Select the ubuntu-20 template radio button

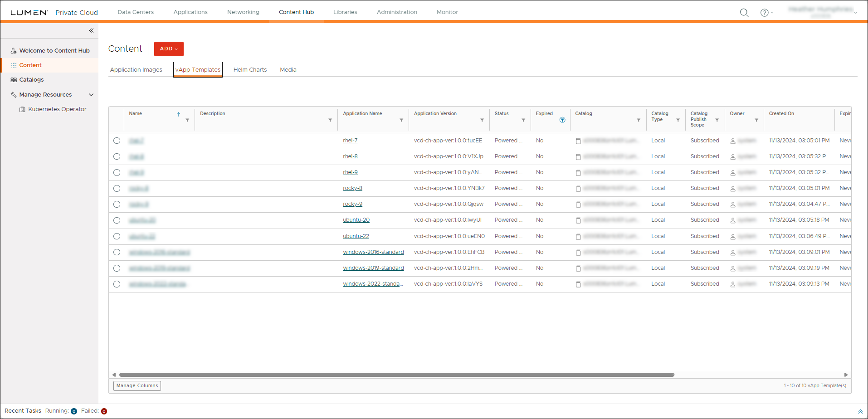coord(117,220)
